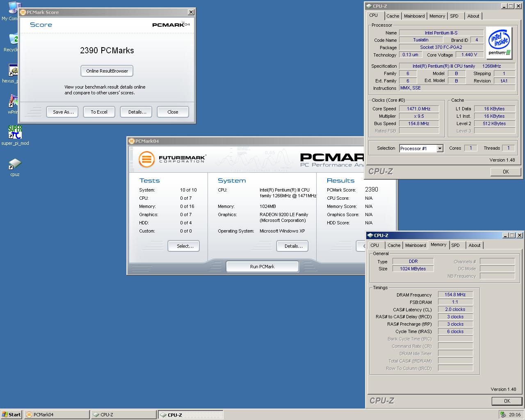This screenshot has width=525, height=420.
Task: Open the Windows Start menu
Action: 11,415
